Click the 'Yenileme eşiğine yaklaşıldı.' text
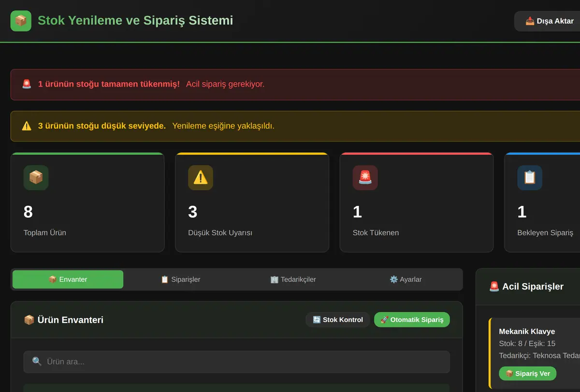This screenshot has height=392, width=580. [223, 126]
